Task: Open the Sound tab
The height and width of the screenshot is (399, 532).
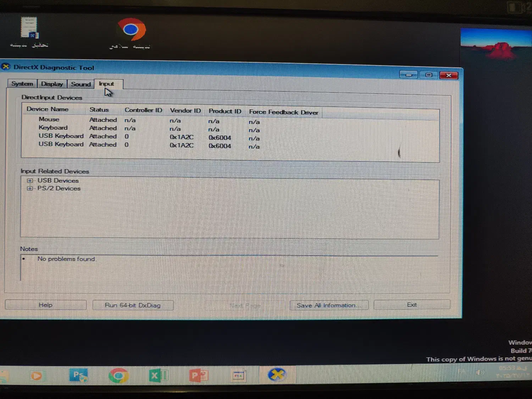Action: click(81, 84)
